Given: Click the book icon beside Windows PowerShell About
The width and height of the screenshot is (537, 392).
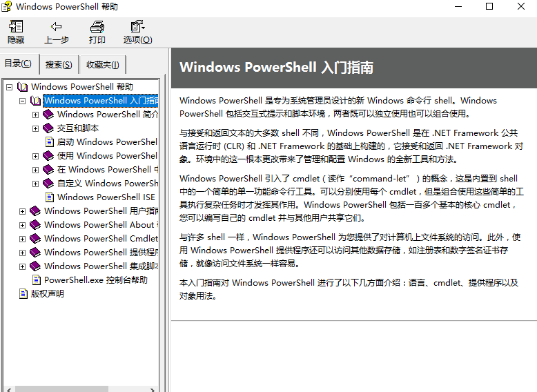Looking at the screenshot, I should [35, 225].
